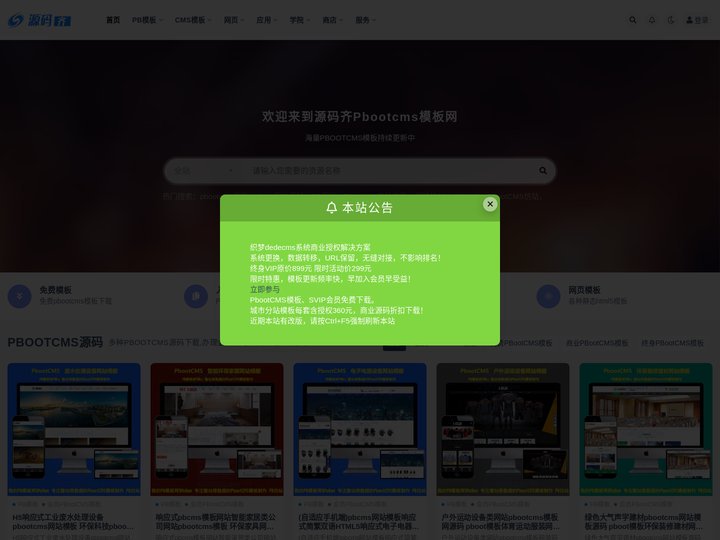This screenshot has height=540, width=720.
Task: Expand the 商店 dropdown menu
Action: click(x=332, y=20)
